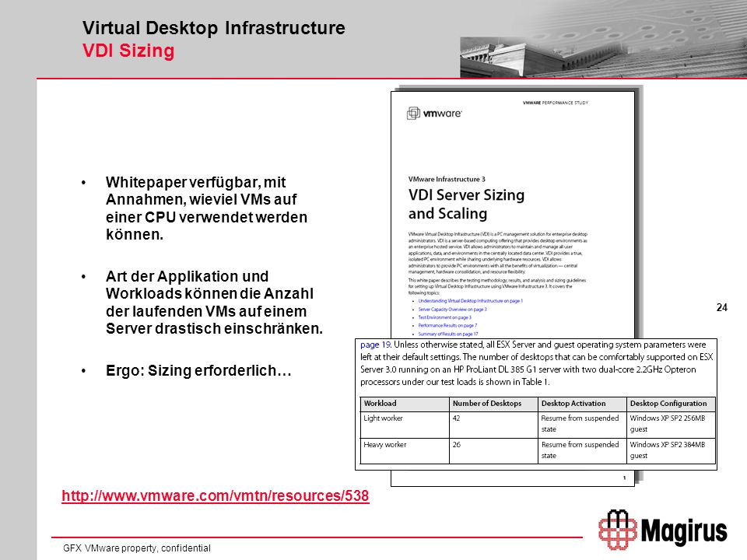747x560 pixels.
Task: Click the 'VMWARE PERFORMANCE STUDY' header text
Action: click(555, 103)
